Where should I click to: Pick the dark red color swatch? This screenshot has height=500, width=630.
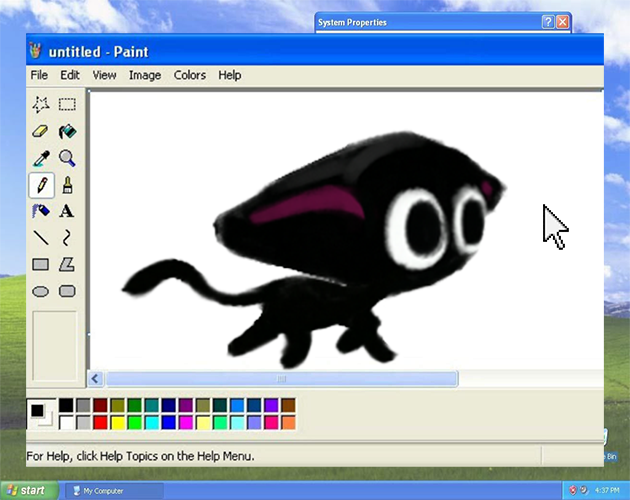[x=100, y=405]
